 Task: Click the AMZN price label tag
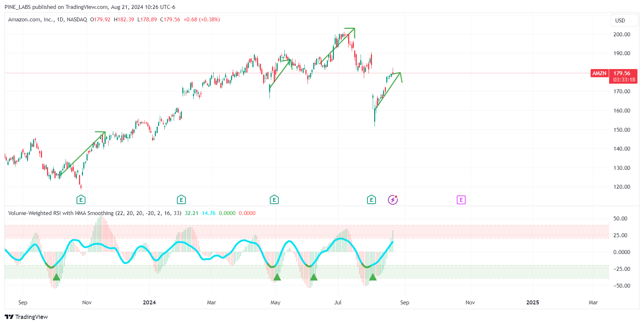coord(599,73)
